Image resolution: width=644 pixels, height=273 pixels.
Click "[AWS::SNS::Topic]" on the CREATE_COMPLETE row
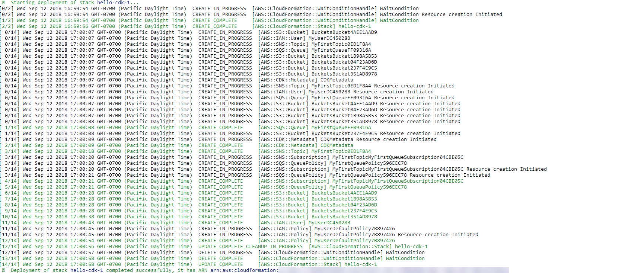(x=283, y=151)
